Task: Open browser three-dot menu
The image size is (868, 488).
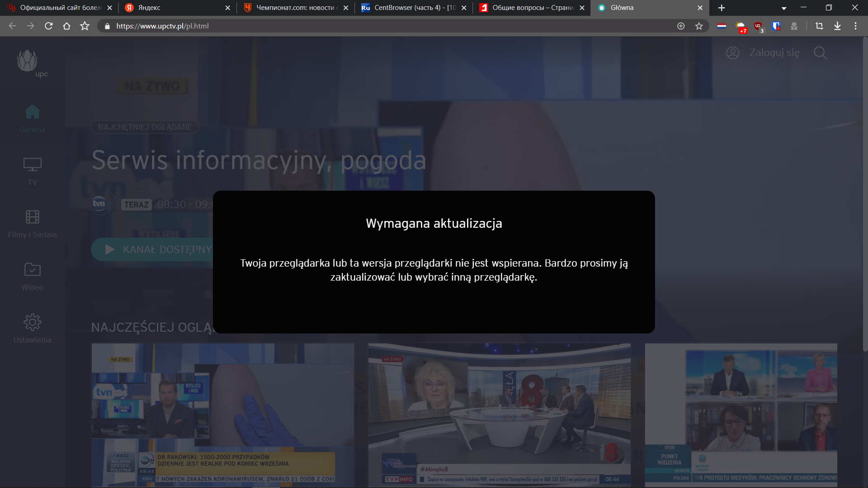Action: click(855, 26)
